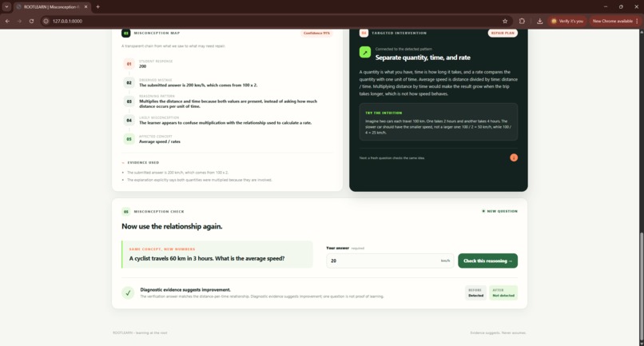The width and height of the screenshot is (644, 346).
Task: Click the address bar URL 127.0.0.1:8000
Action: (x=67, y=21)
